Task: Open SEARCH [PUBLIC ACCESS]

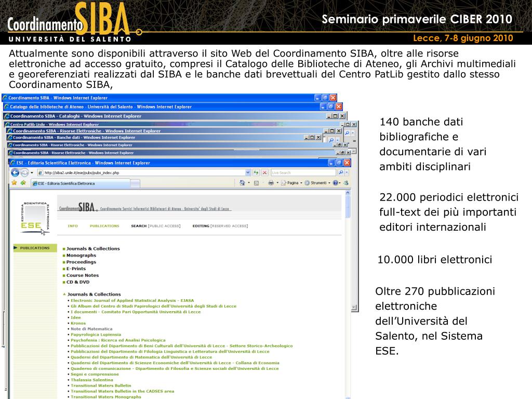Action: [x=156, y=226]
